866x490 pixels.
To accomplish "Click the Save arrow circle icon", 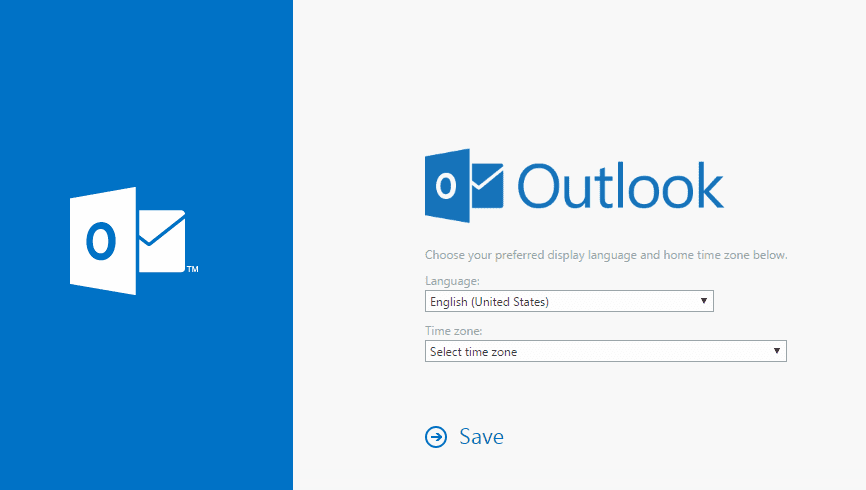I will click(x=436, y=437).
